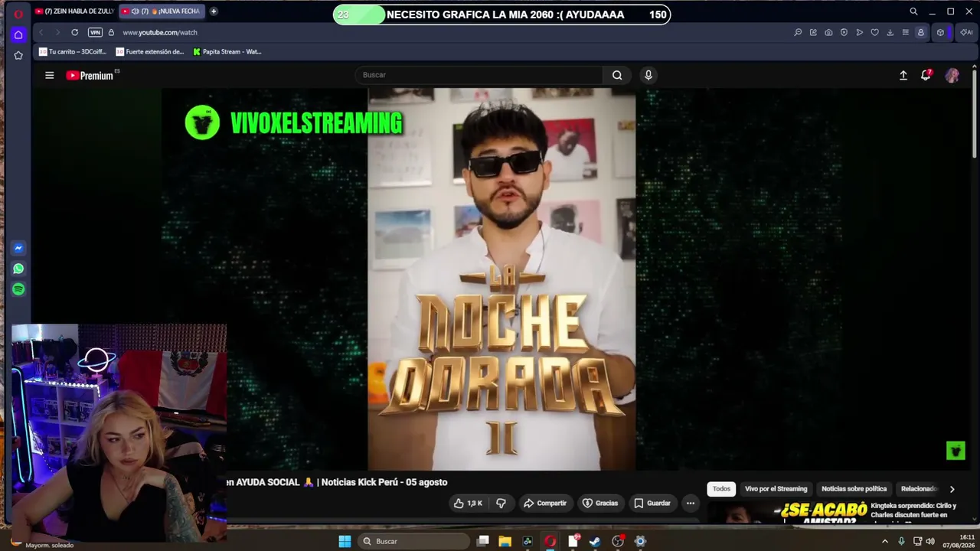Open the Windows Start menu
Viewport: 980px width, 551px height.
click(x=345, y=541)
